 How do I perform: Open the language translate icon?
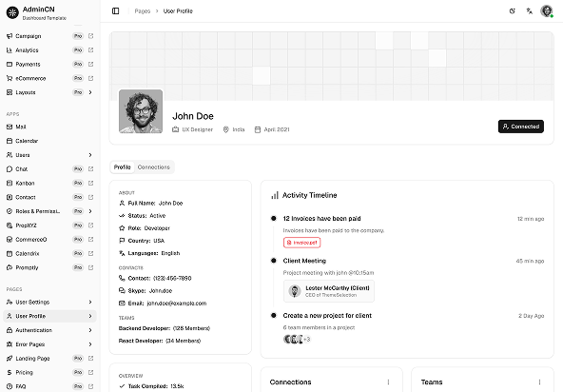(530, 11)
